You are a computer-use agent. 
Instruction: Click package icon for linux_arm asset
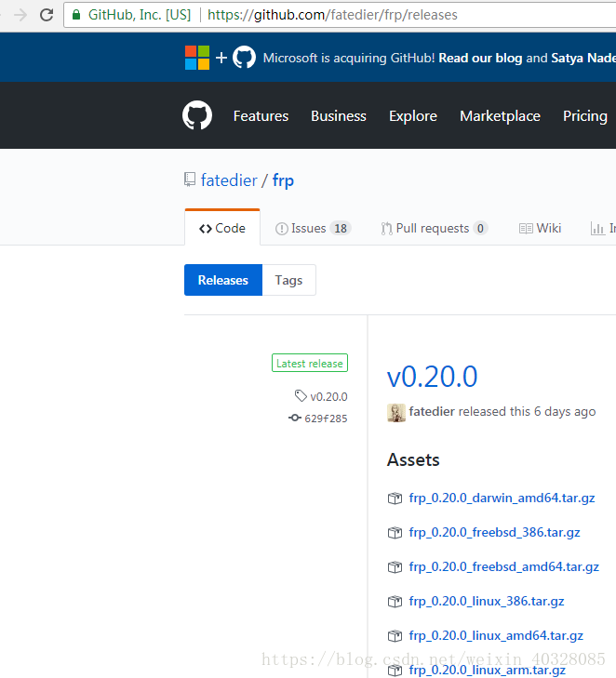click(x=395, y=671)
